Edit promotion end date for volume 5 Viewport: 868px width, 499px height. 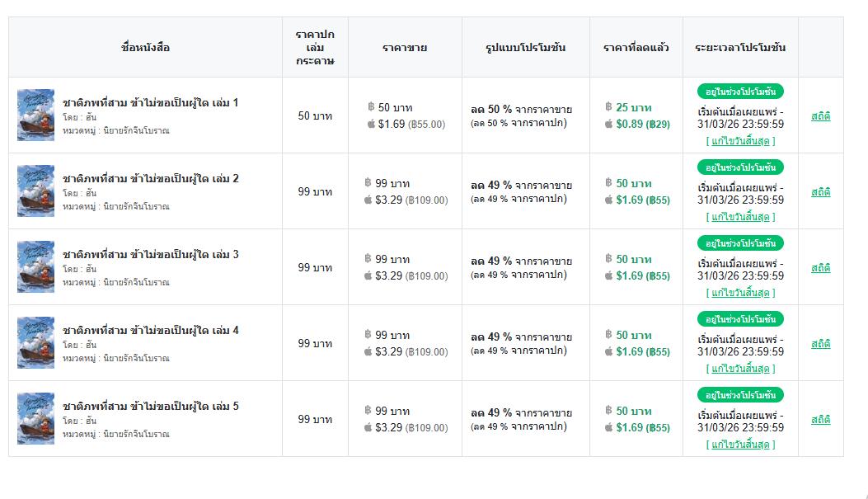(740, 445)
